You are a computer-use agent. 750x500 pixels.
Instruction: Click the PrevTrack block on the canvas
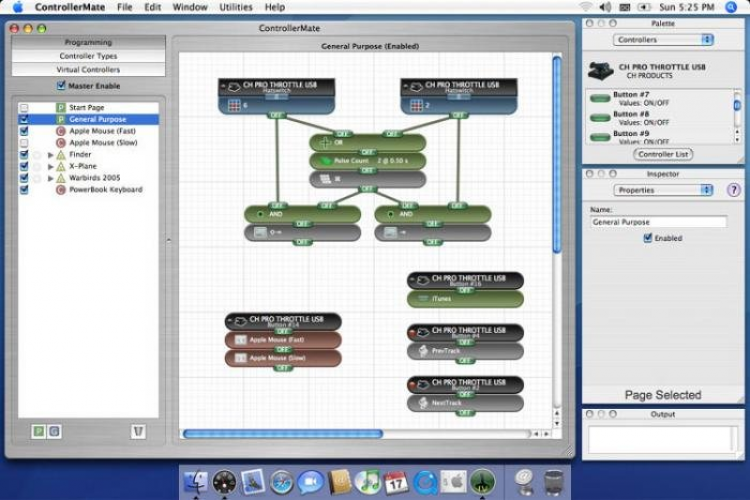tap(465, 351)
